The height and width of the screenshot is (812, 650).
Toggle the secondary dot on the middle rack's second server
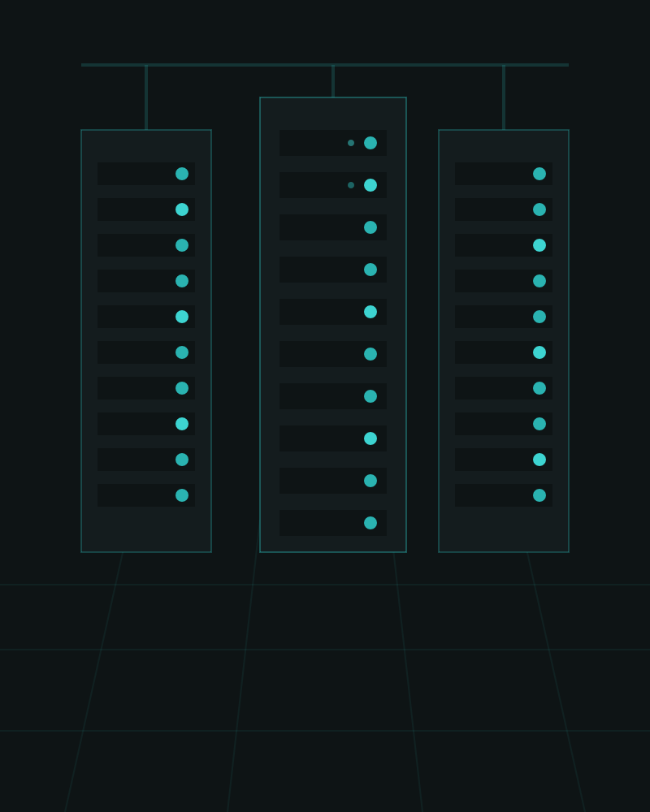(349, 184)
